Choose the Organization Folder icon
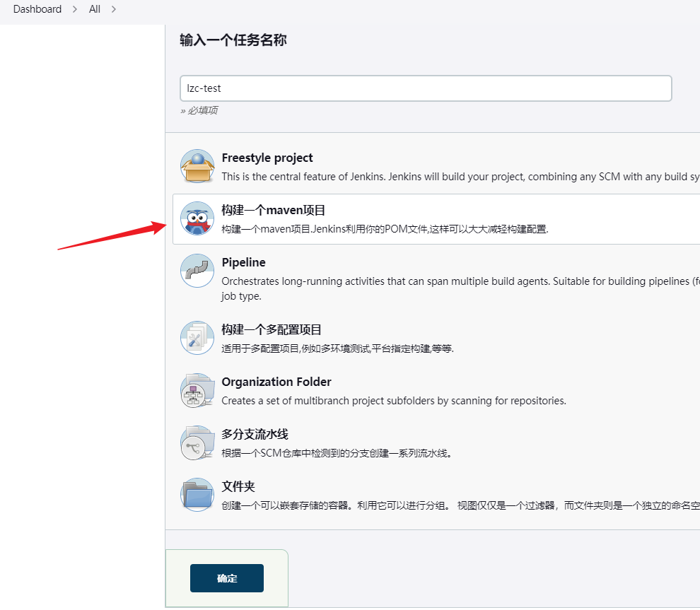This screenshot has height=610, width=700. tap(197, 390)
